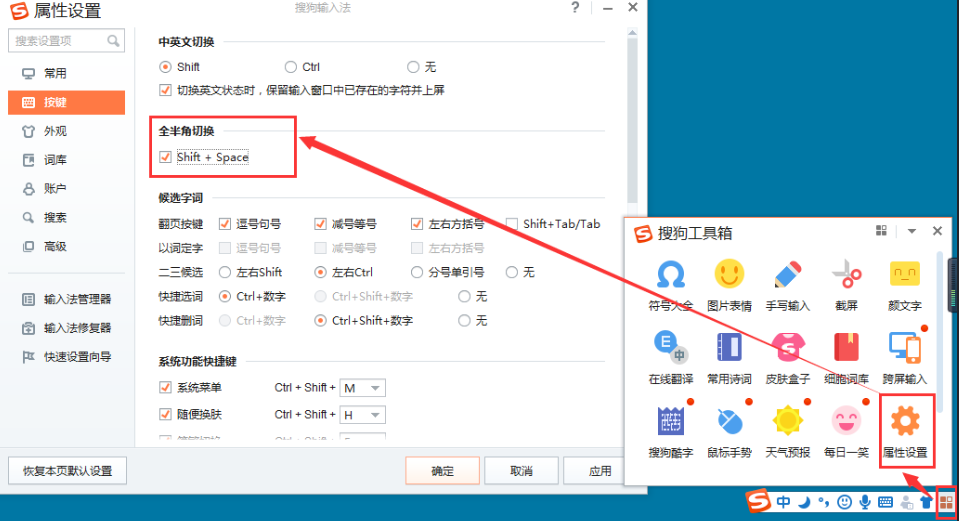Image resolution: width=959 pixels, height=521 pixels.
Task: Open 跨屏输入 cross-screen tool
Action: pos(905,358)
